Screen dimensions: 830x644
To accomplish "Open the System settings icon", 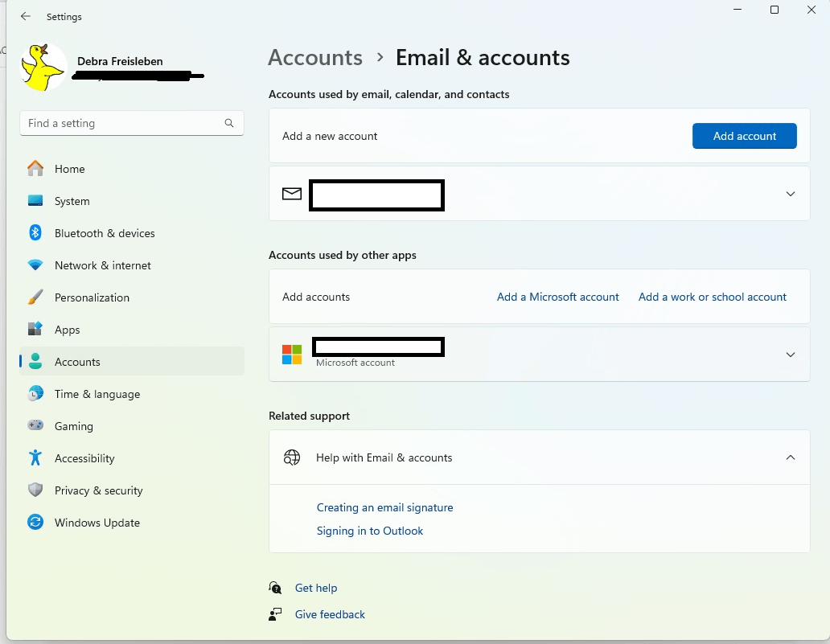I will click(x=35, y=200).
